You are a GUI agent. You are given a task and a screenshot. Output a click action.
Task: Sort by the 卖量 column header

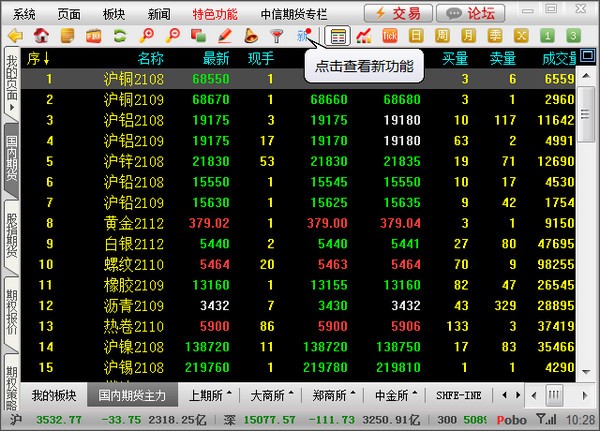tap(503, 59)
